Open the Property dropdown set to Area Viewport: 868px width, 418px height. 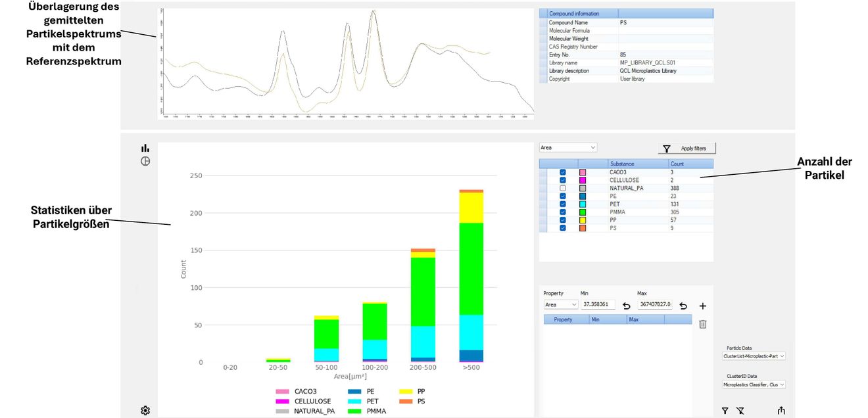[560, 305]
